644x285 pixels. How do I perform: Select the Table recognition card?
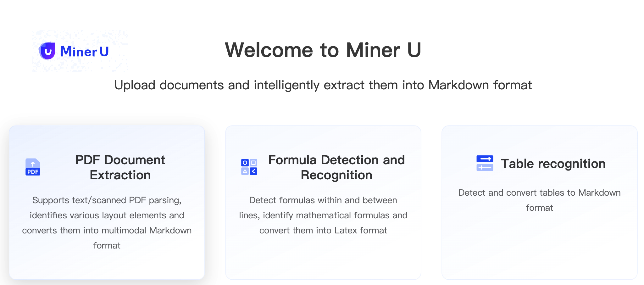click(x=539, y=202)
